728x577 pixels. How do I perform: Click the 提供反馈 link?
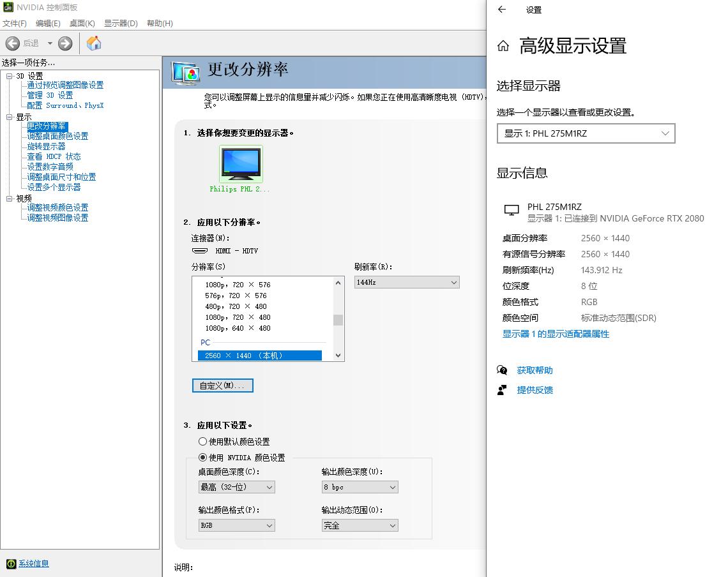pos(535,390)
